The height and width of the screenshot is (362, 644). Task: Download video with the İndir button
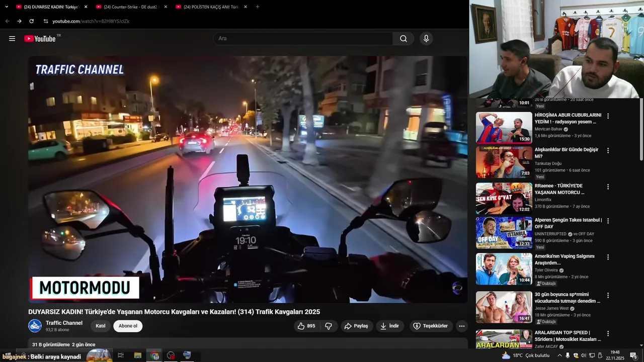tap(390, 326)
